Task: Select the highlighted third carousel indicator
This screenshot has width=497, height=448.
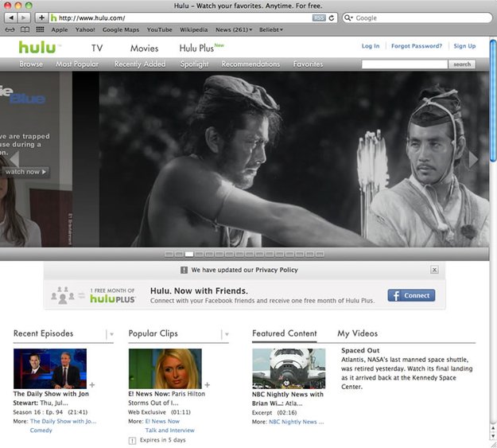Action: click(189, 254)
